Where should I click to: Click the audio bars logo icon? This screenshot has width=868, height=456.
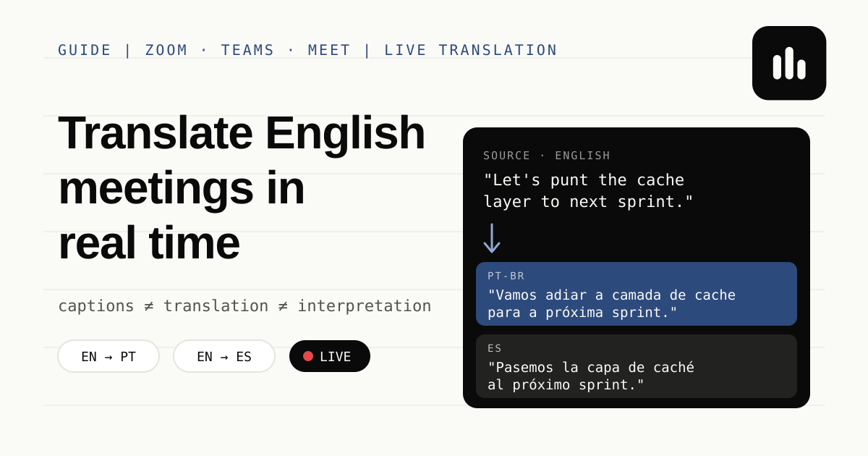click(x=789, y=63)
